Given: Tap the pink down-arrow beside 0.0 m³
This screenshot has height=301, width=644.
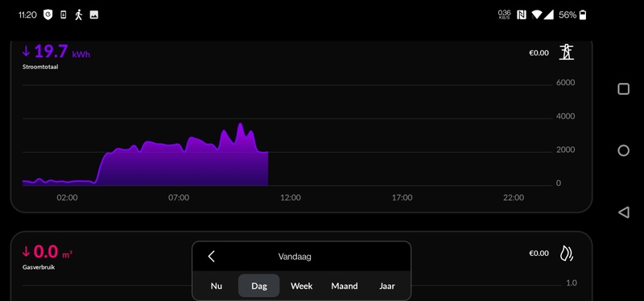Looking at the screenshot, I should 27,251.
